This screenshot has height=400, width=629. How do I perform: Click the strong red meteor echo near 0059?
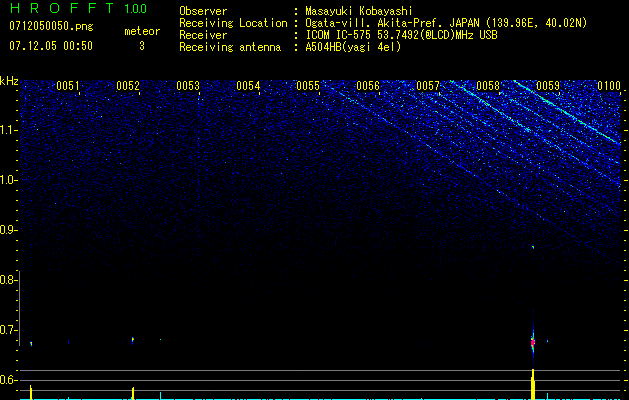click(x=533, y=343)
